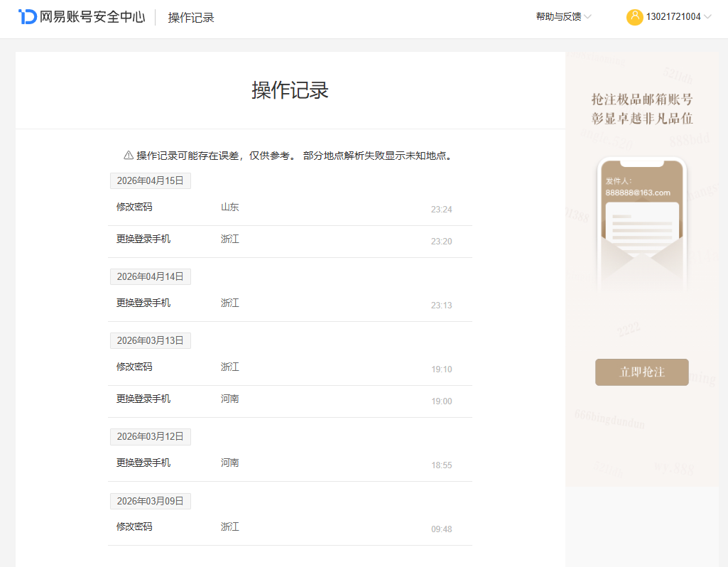Click the yellow user avatar icon
The height and width of the screenshot is (567, 728).
pos(634,17)
